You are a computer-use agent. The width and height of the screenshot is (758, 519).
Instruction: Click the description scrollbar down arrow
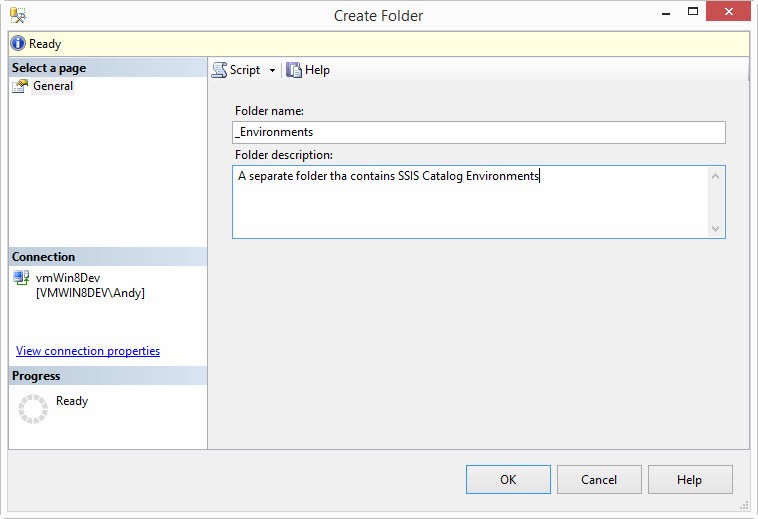[x=715, y=228]
